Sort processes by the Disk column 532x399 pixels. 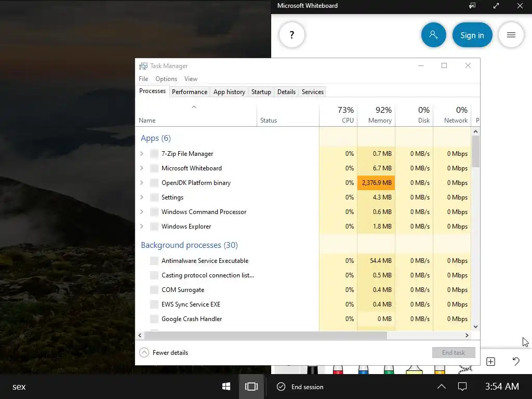414,115
